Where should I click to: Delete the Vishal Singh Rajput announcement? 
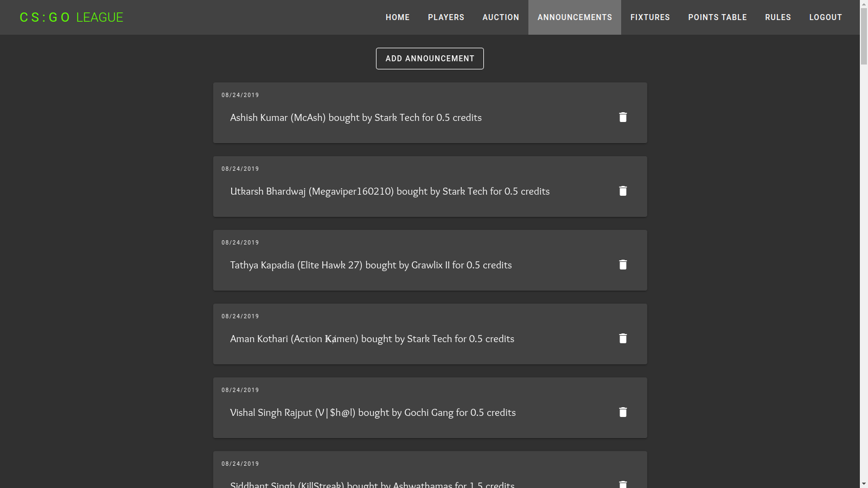623,412
